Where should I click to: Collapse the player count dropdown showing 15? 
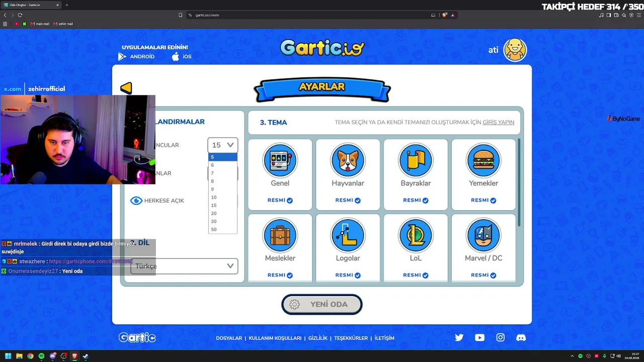click(223, 145)
